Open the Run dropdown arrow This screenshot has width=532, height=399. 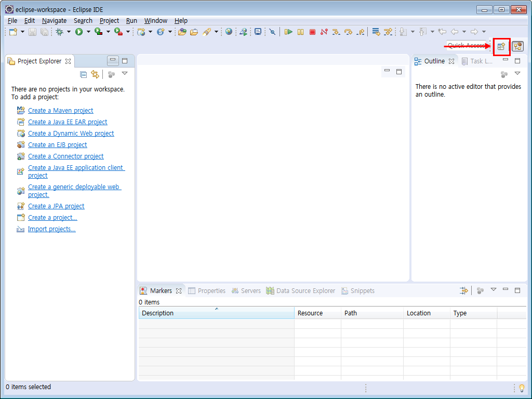click(88, 32)
